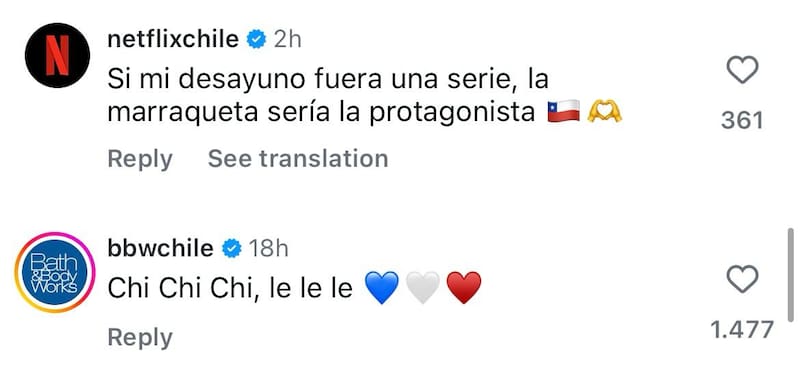Like the bbwchile comment with the heart
This screenshot has width=800, height=366.
pyautogui.click(x=742, y=279)
